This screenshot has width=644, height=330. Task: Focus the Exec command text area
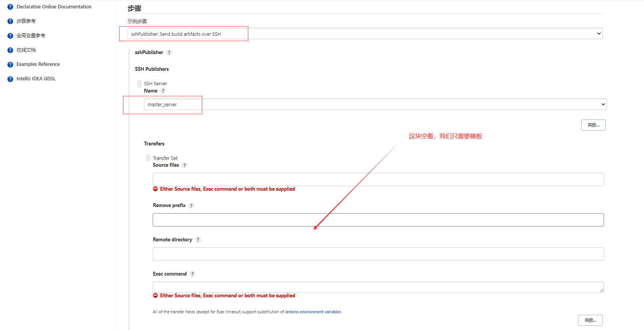tap(378, 287)
